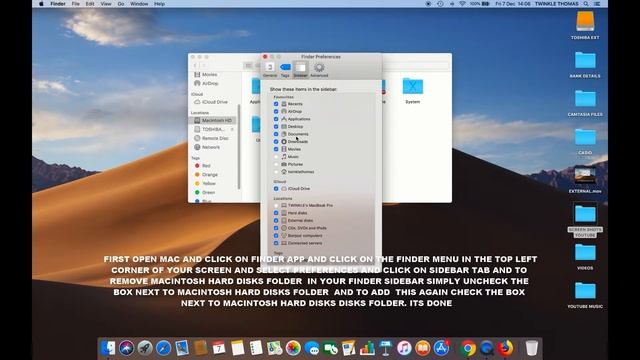Toggle the Desktop checkbox
This screenshot has width=640, height=360.
[x=276, y=127]
